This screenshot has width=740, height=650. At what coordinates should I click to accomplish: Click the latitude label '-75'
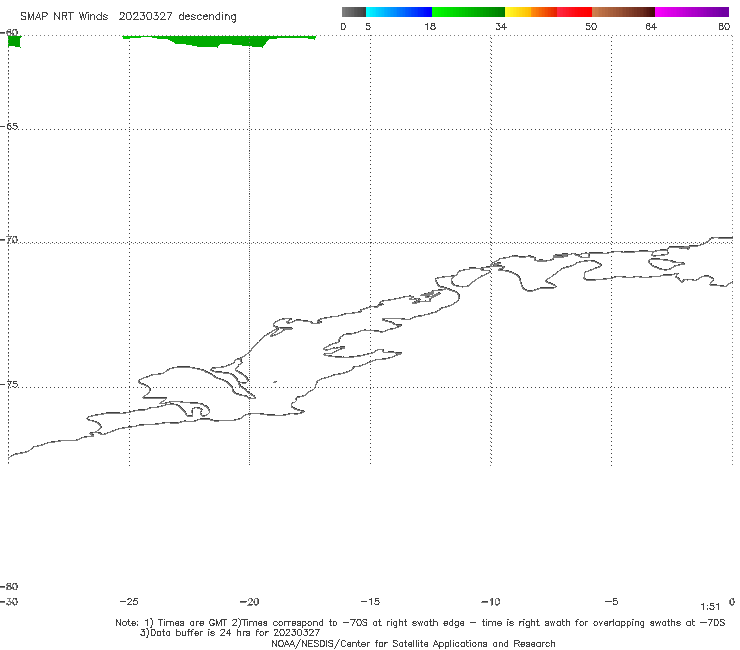pyautogui.click(x=9, y=384)
